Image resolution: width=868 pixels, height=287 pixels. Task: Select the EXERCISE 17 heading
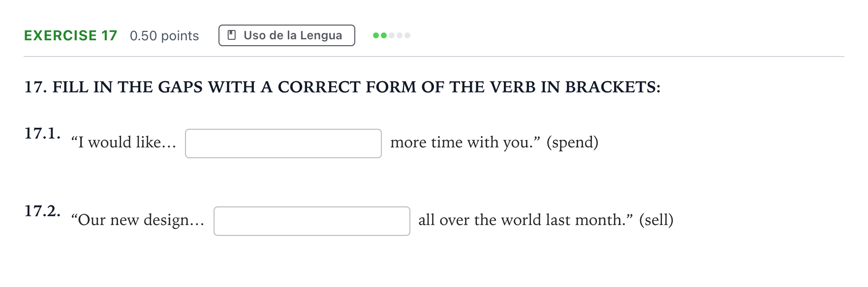click(71, 36)
